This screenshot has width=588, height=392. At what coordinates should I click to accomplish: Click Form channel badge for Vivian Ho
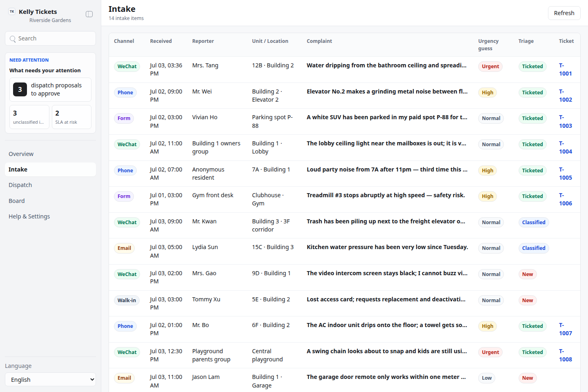(x=124, y=118)
